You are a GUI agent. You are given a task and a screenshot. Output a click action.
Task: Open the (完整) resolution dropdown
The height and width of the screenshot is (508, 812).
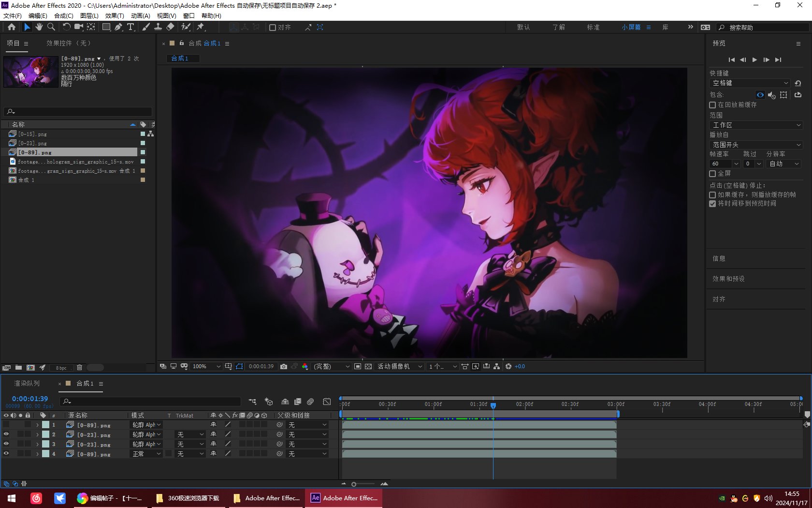(x=332, y=367)
